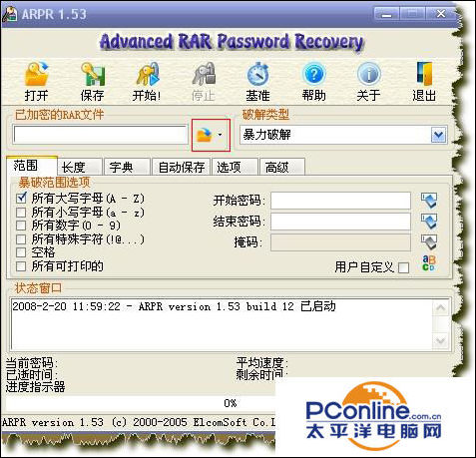Screen dimensions: 476x458
Task: Tick the 用户自定义 checkbox
Action: [403, 267]
